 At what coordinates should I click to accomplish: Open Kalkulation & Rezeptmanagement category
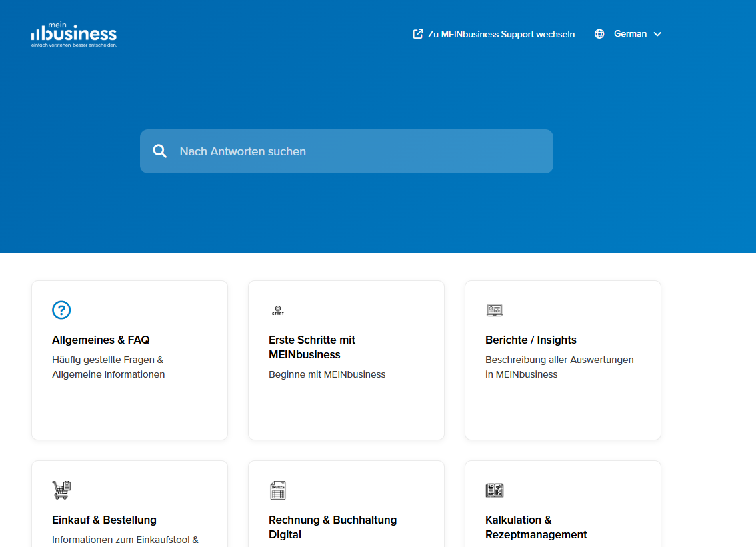point(563,504)
